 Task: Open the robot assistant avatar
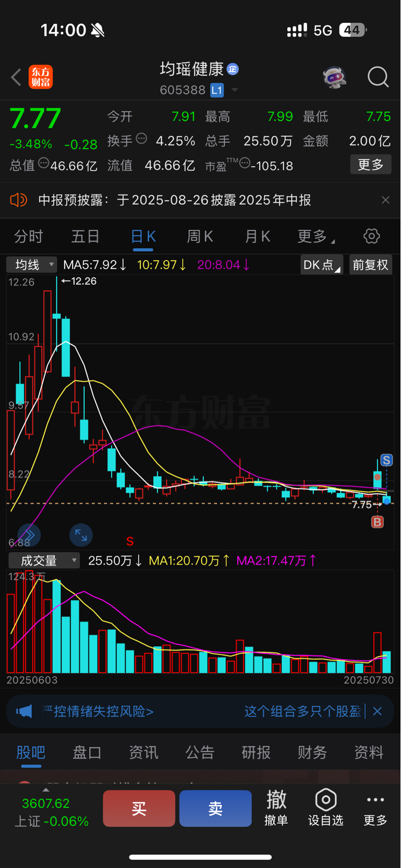(x=334, y=77)
